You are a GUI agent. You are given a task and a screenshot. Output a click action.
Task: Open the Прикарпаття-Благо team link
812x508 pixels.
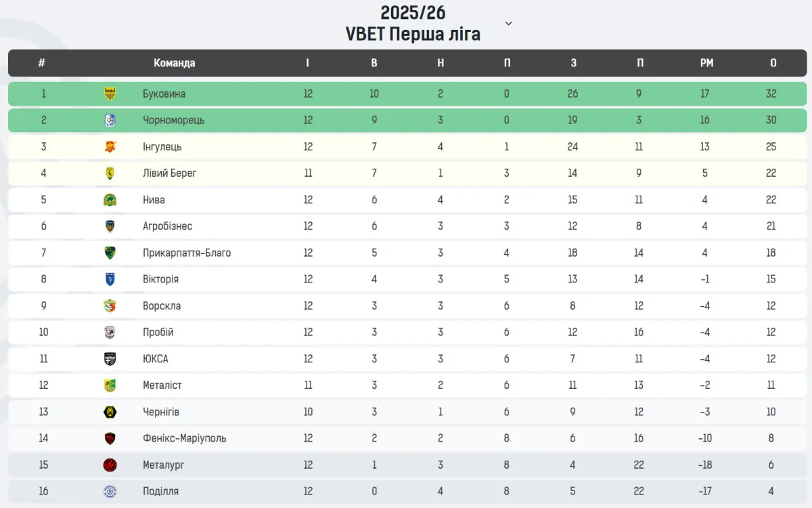(187, 253)
